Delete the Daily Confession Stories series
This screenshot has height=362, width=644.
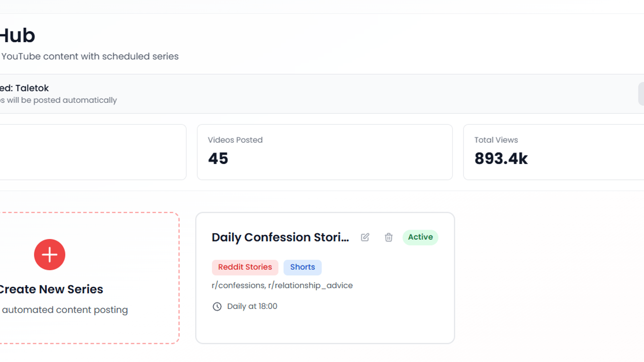pyautogui.click(x=388, y=237)
